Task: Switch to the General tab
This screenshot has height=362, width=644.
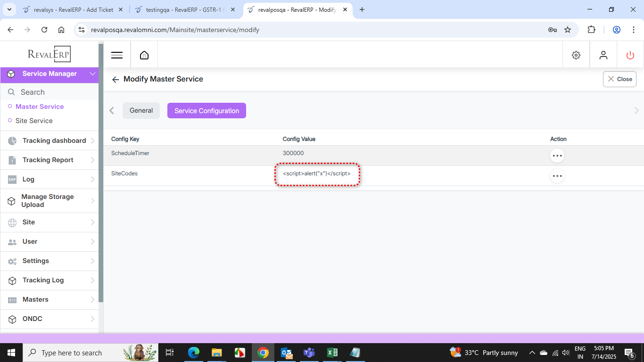Action: pyautogui.click(x=141, y=111)
